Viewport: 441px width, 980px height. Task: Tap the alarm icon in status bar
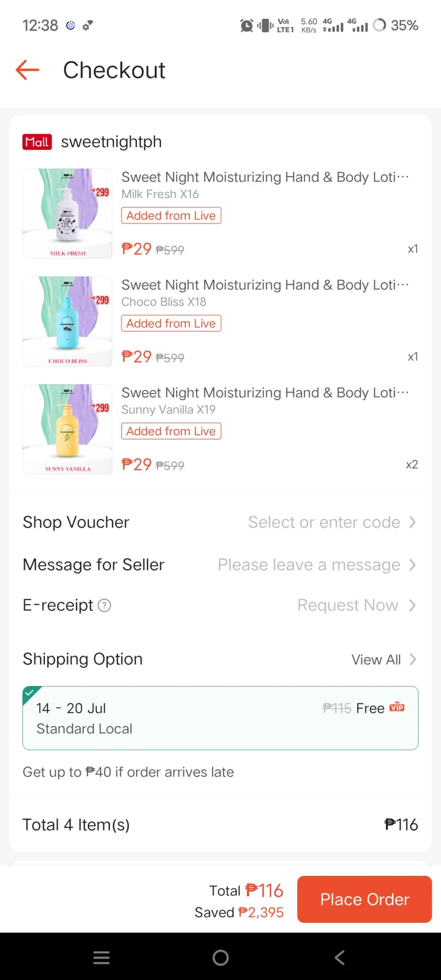click(x=247, y=25)
